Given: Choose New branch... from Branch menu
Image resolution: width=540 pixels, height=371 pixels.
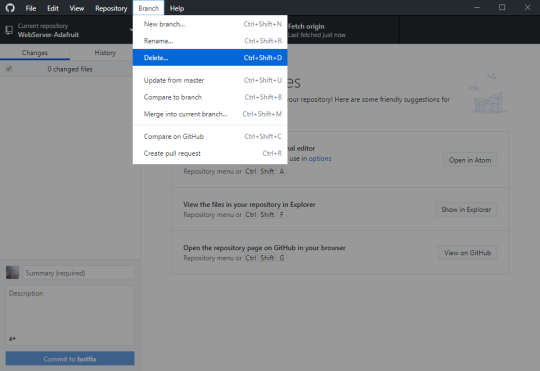Looking at the screenshot, I should (210, 24).
